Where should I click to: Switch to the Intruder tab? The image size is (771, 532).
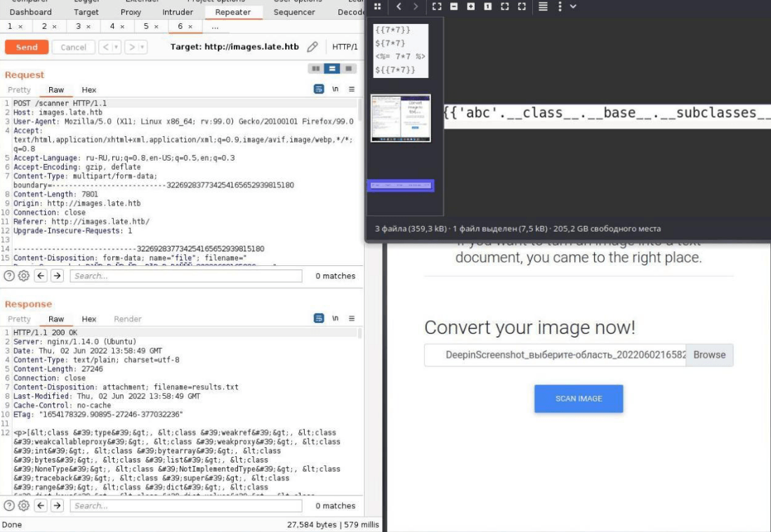coord(178,12)
